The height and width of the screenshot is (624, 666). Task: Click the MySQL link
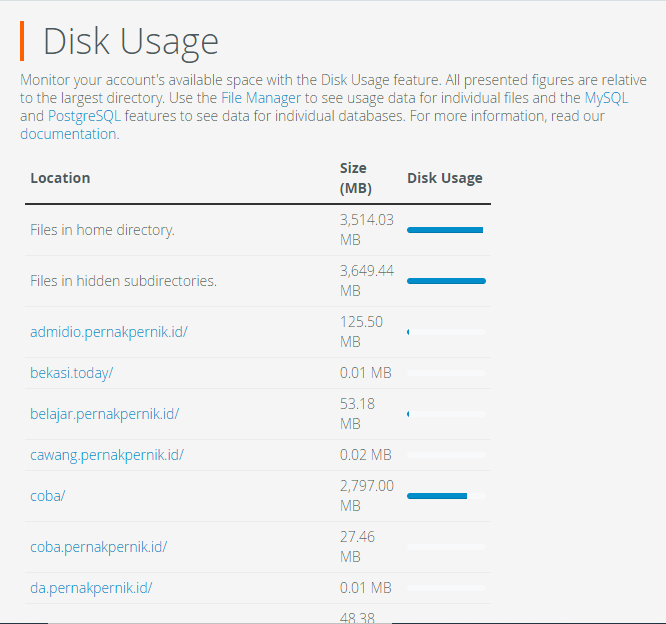coord(606,98)
